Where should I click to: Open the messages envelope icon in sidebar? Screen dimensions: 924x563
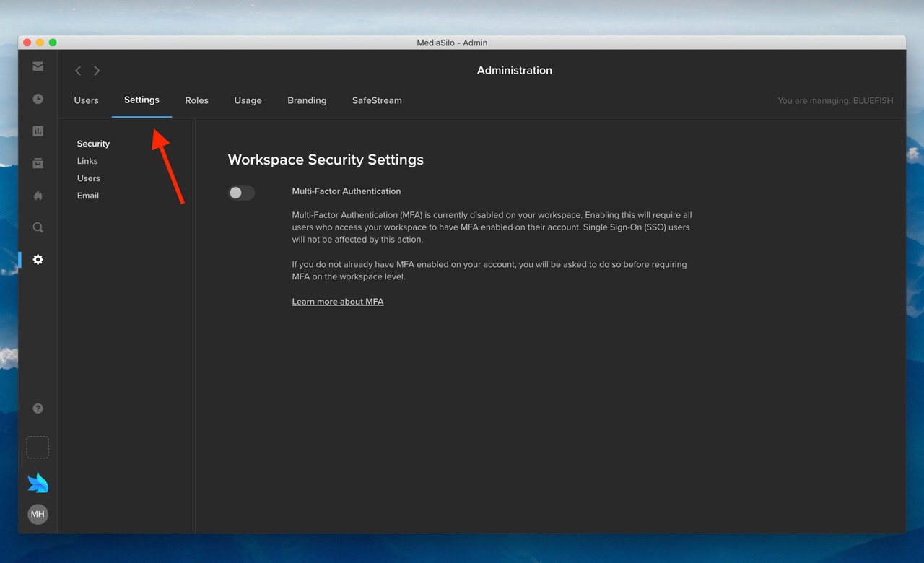pyautogui.click(x=38, y=66)
